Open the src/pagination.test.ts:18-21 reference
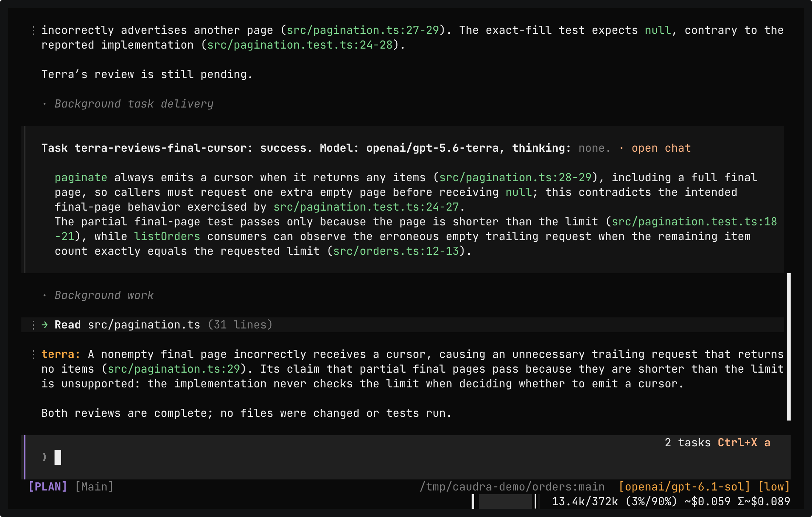 coord(694,222)
